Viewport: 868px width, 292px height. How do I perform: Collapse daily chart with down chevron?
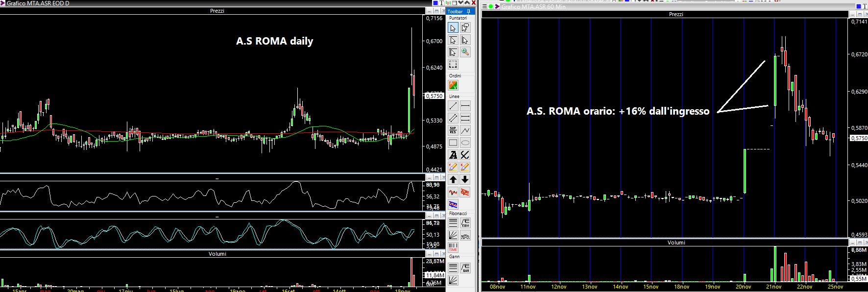point(460,2)
